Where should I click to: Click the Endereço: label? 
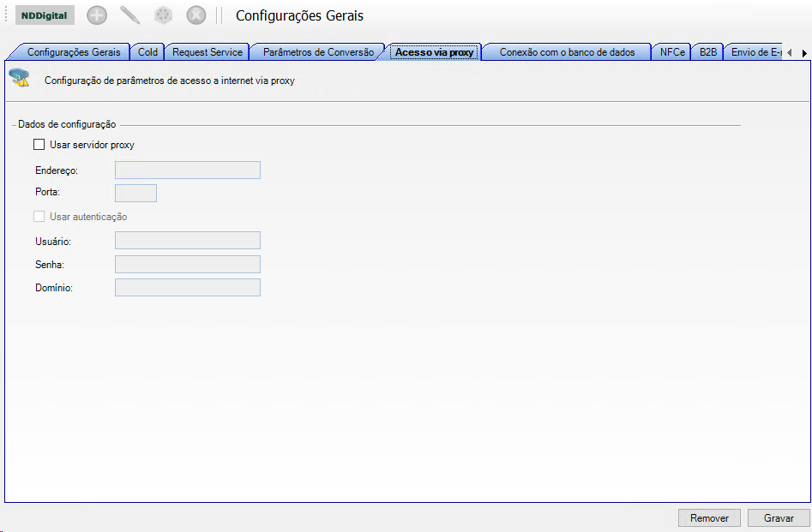57,170
